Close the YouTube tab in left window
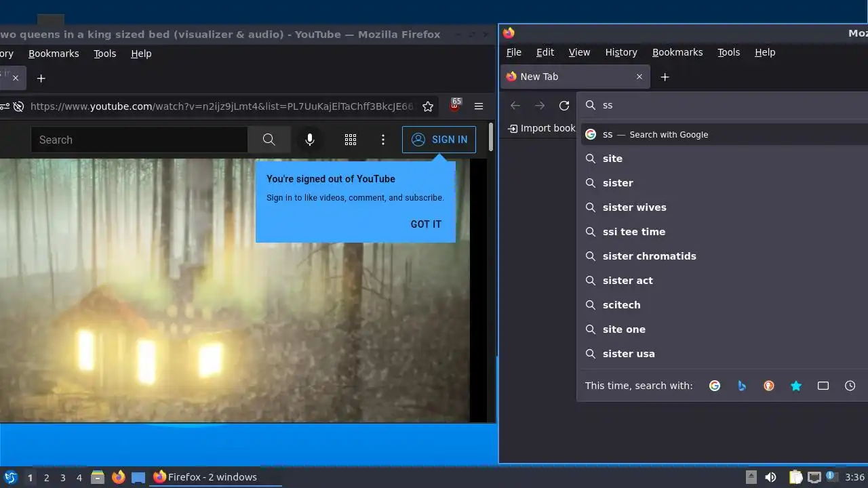The width and height of the screenshot is (868, 488). click(16, 78)
